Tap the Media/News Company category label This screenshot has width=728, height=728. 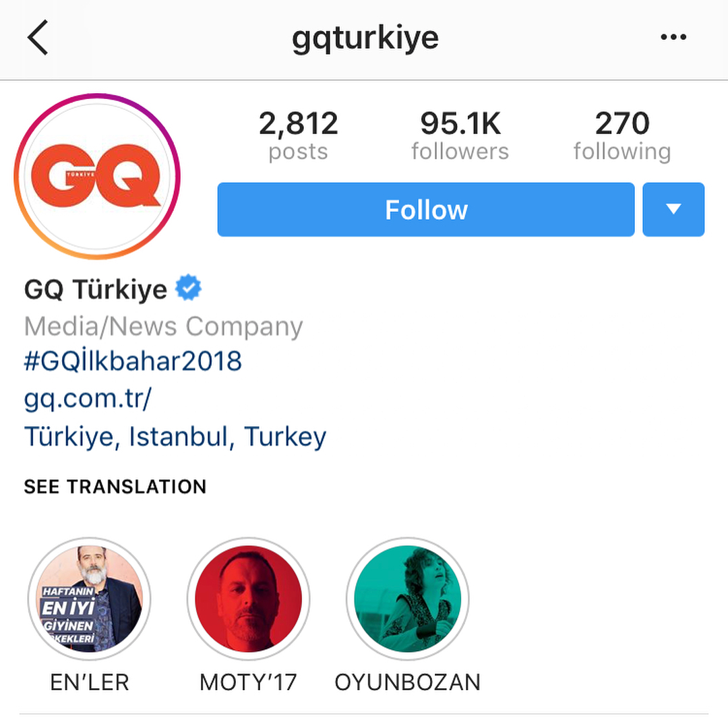(163, 326)
